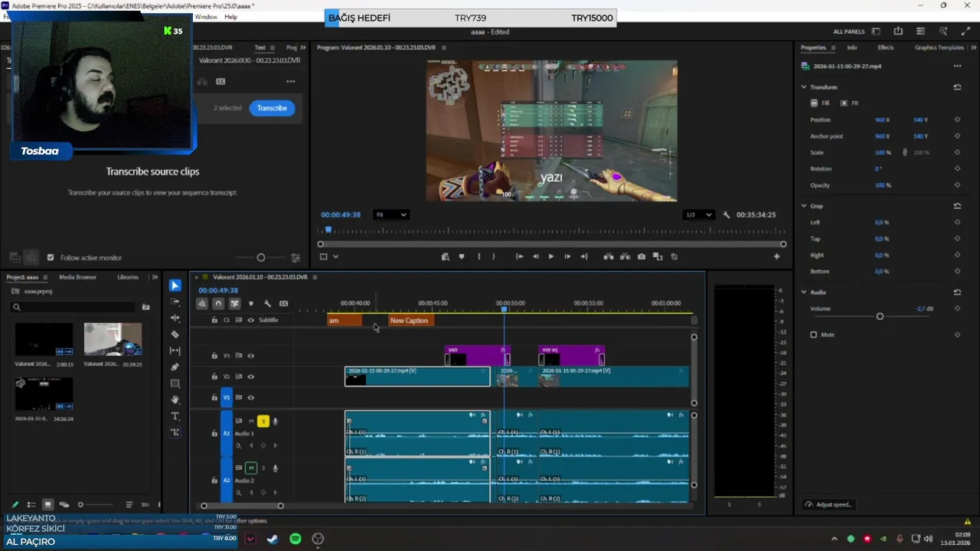Toggle Follow active monitor checkbox
This screenshot has height=551, width=980.
pos(51,258)
